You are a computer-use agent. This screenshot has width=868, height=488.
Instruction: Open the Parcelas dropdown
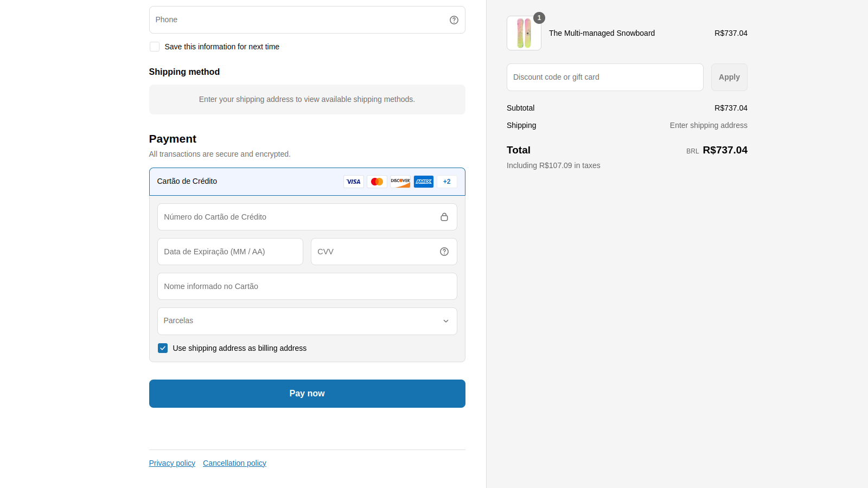coord(307,321)
